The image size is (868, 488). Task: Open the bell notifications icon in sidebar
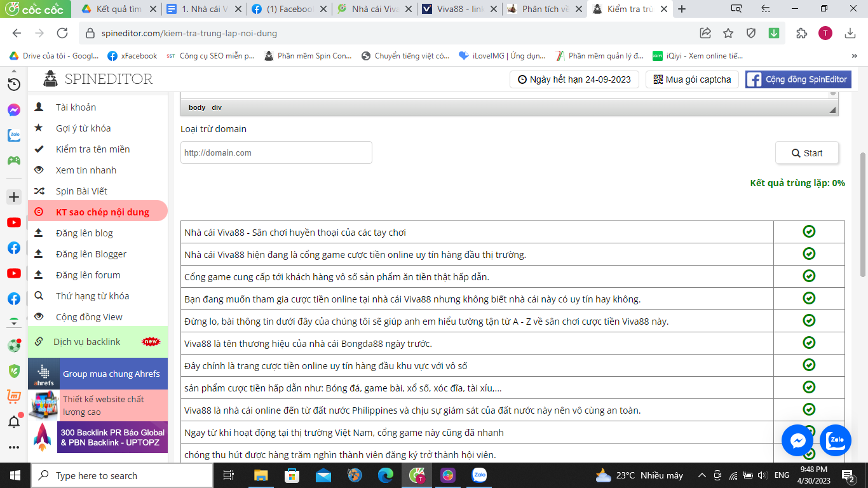13,421
